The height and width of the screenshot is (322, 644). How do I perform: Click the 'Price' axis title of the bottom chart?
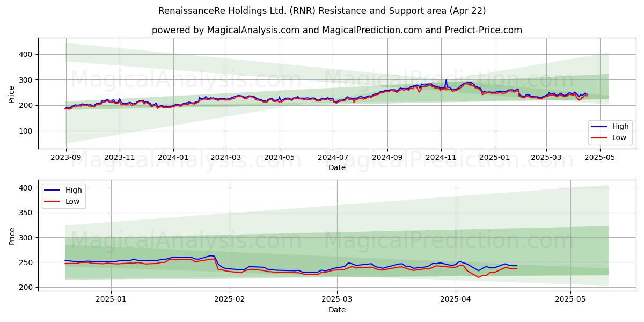click(x=12, y=236)
